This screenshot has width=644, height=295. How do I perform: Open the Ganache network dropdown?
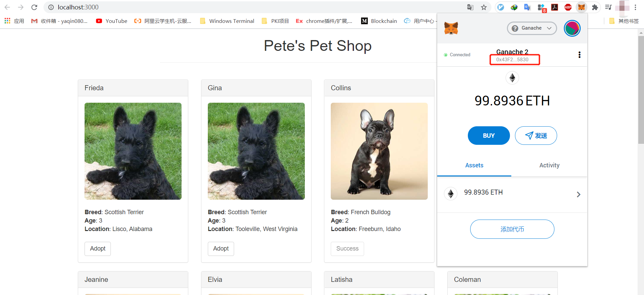coord(532,28)
